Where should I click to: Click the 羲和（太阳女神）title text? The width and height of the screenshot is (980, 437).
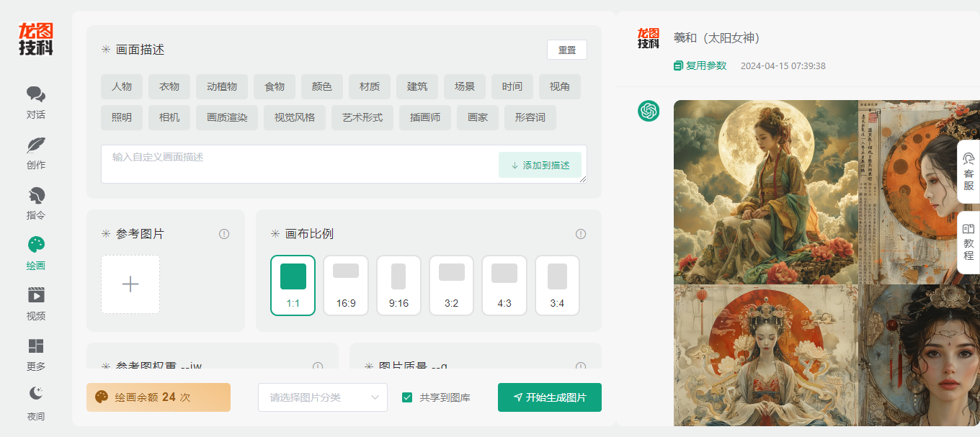click(x=719, y=38)
